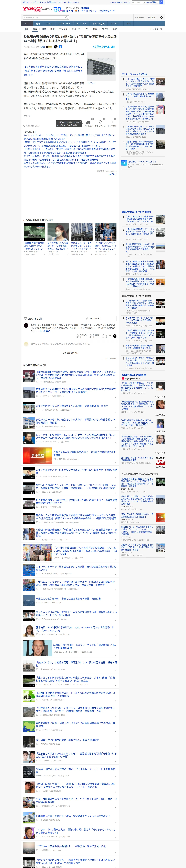Open the オリジナル navigation tab

(x=81, y=24)
